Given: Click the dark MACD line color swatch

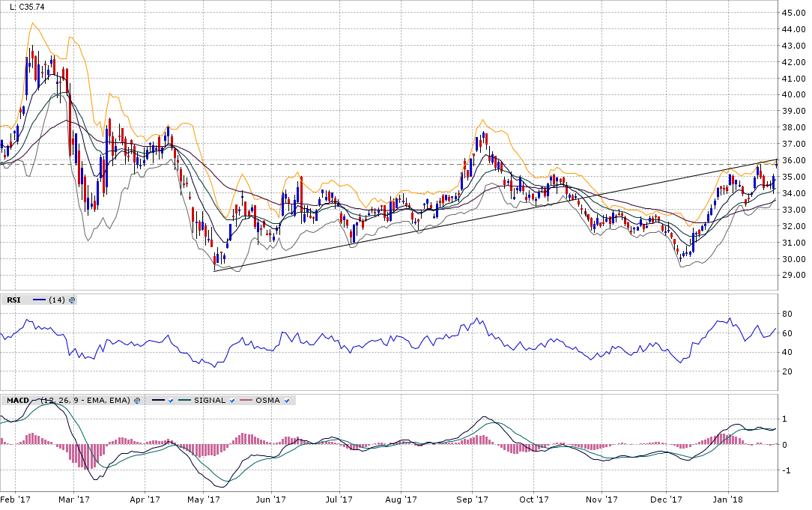Looking at the screenshot, I should click(x=156, y=401).
